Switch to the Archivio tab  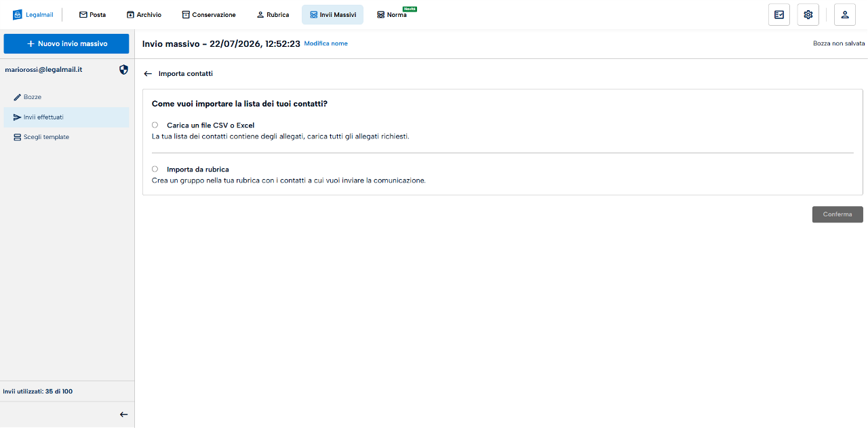pos(144,14)
